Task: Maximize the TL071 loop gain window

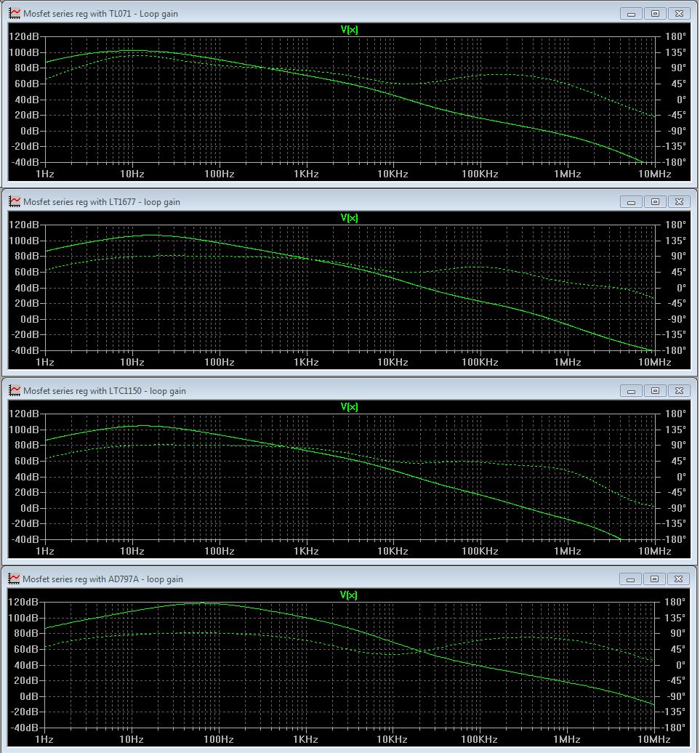Action: (655, 13)
